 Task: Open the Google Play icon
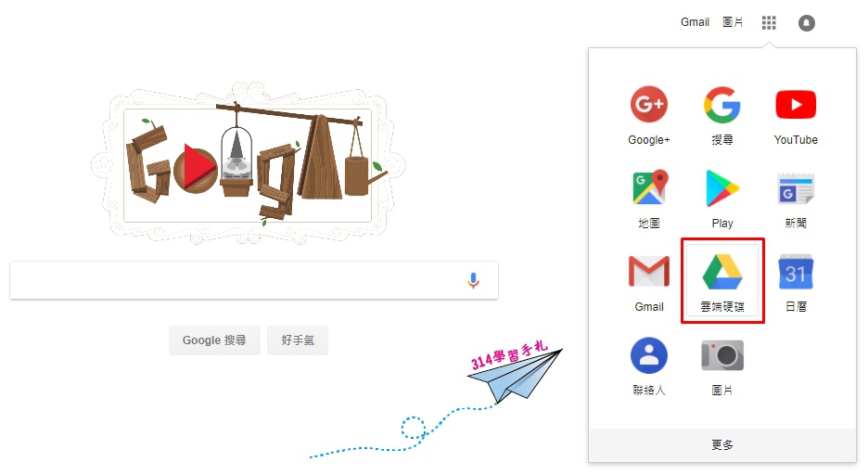pos(721,188)
